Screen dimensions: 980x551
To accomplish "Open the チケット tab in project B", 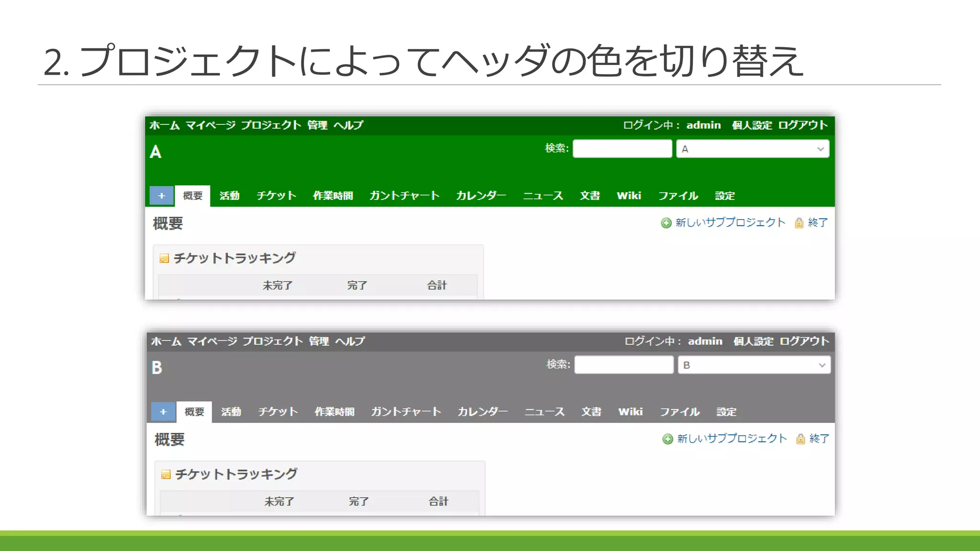I will coord(278,412).
